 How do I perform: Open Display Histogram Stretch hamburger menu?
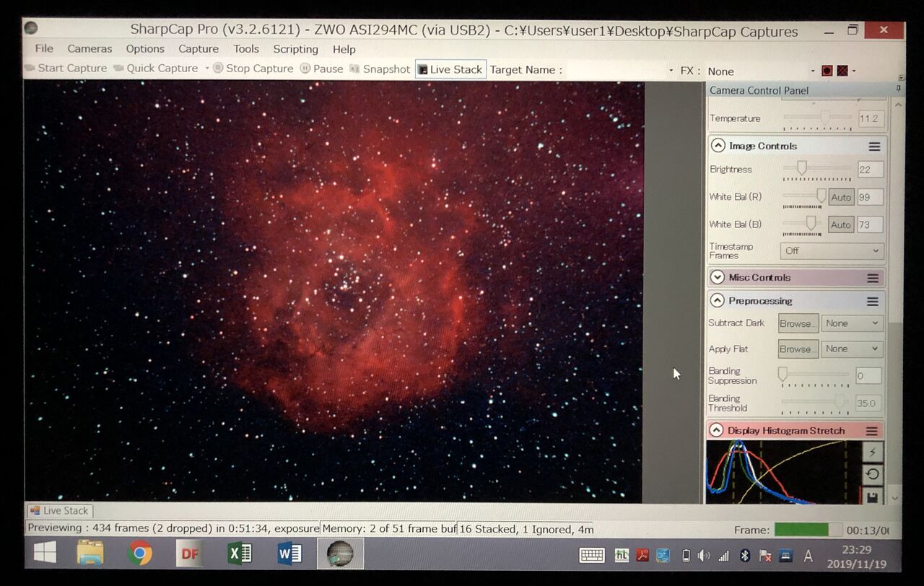point(872,431)
